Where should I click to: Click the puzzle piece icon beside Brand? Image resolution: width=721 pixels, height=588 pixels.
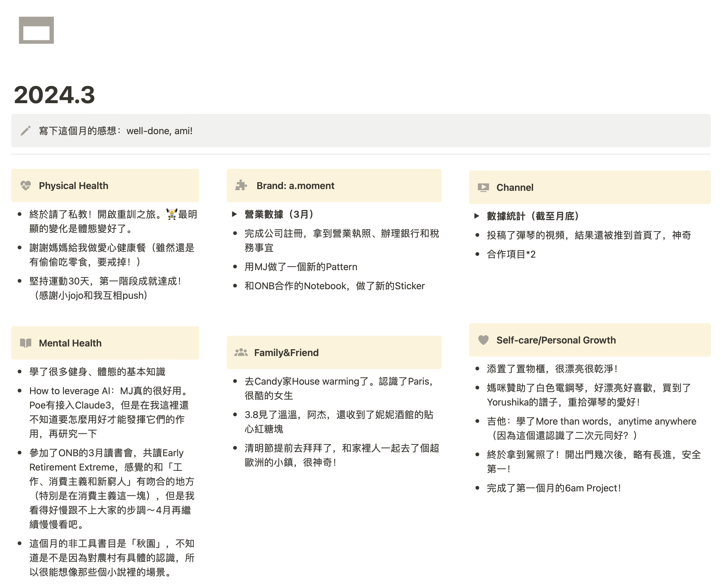pos(241,185)
